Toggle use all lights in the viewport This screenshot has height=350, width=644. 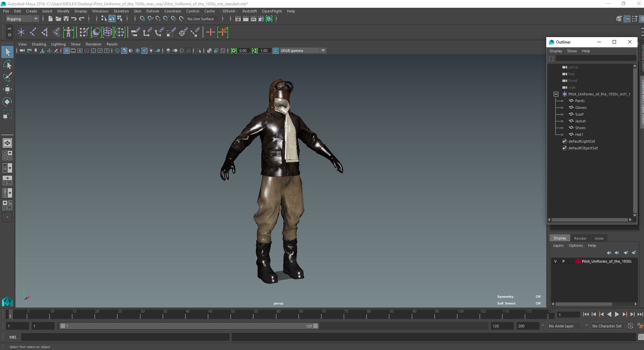[151, 51]
